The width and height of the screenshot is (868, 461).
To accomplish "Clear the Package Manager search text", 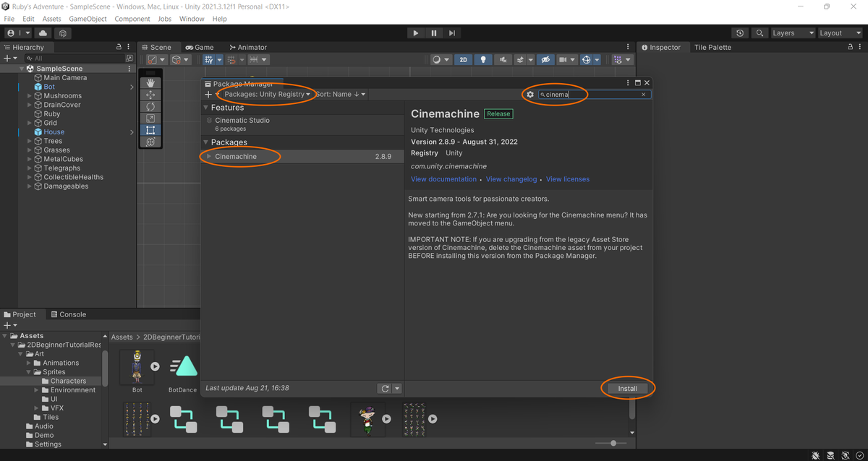I will click(644, 95).
